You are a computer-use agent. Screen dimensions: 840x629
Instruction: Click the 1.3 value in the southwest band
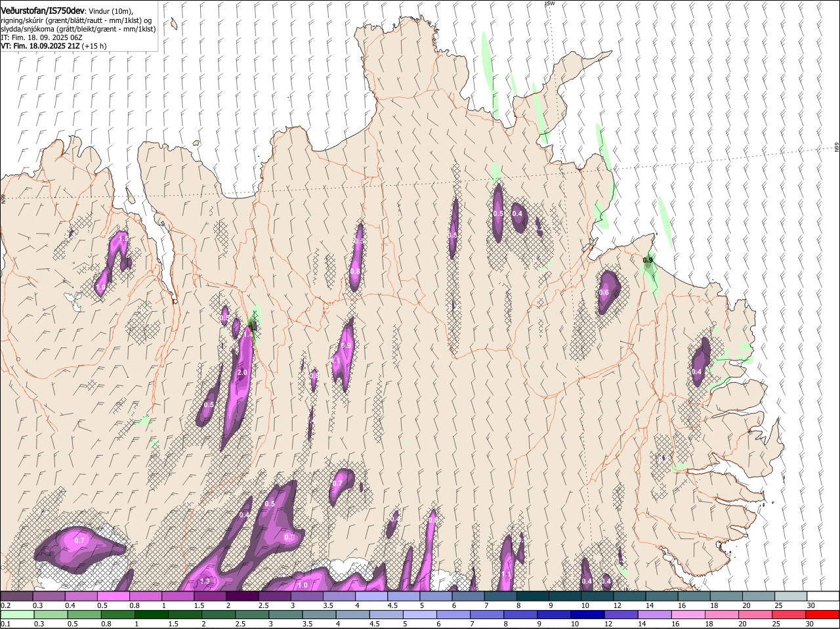click(205, 581)
